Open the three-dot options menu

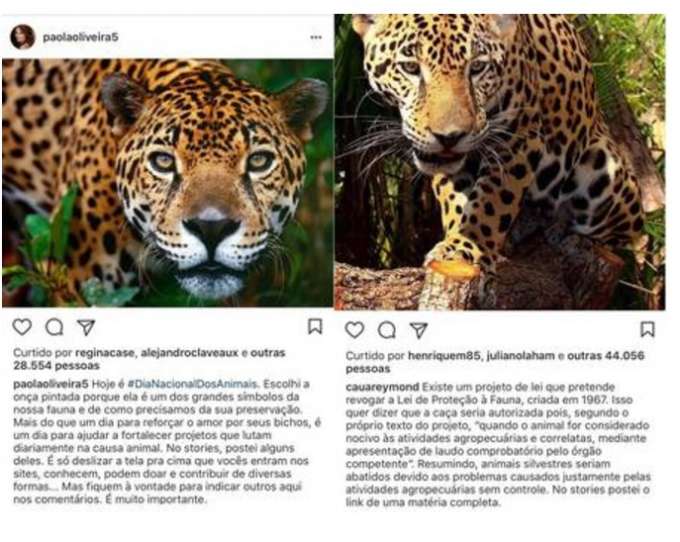click(x=316, y=37)
